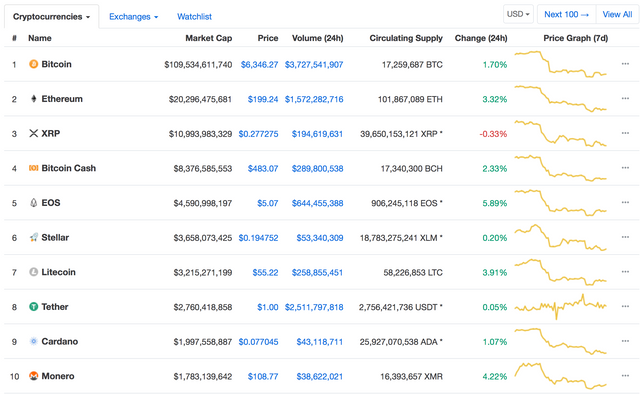Click the XRP logo icon
Viewport: 640px width, 394px height.
click(x=33, y=134)
